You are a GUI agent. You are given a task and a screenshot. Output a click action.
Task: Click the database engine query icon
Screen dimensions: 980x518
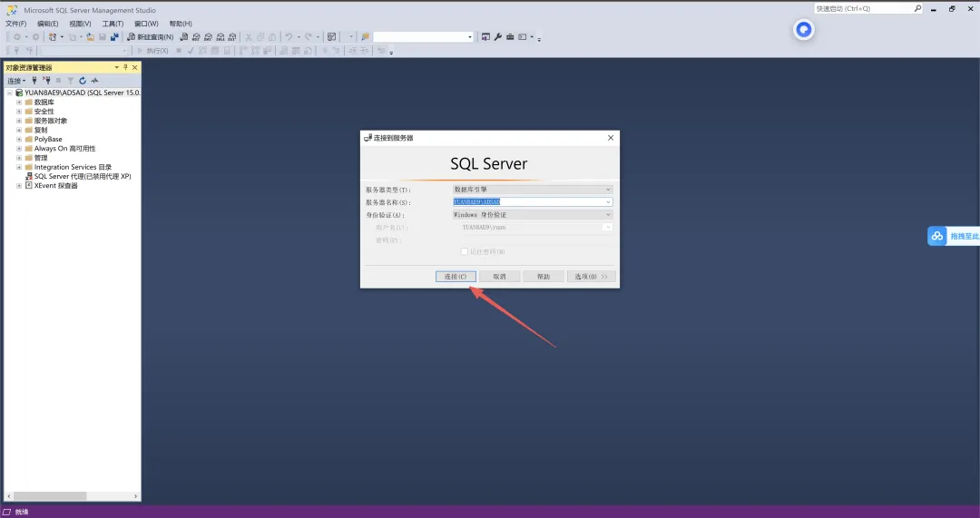(x=184, y=37)
